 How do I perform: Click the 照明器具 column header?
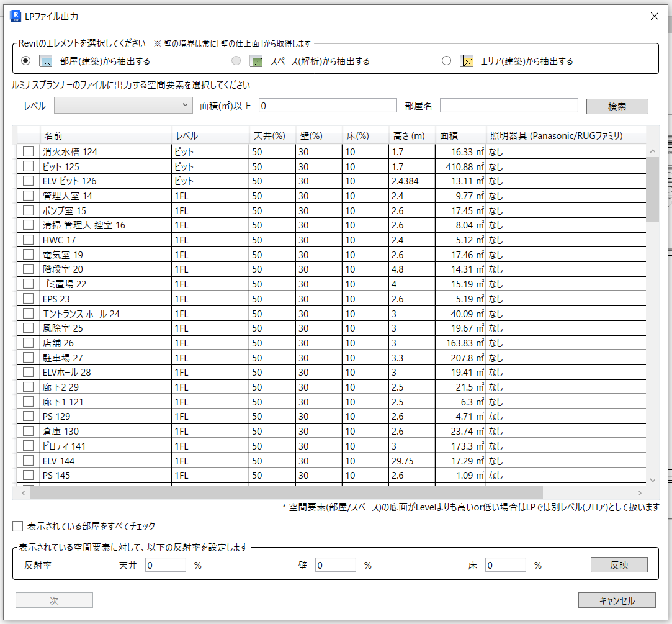tap(565, 135)
